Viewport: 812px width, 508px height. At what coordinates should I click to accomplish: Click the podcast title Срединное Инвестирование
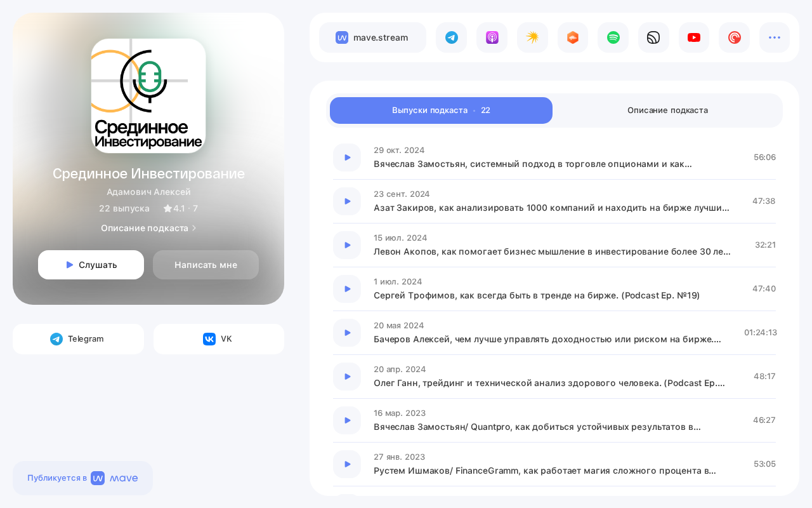[x=148, y=173]
